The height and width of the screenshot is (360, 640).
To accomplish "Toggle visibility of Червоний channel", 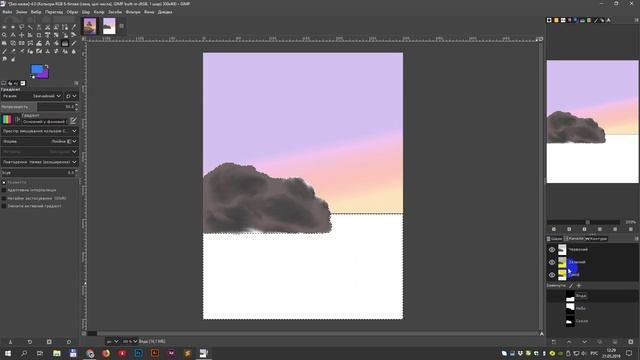I will [552, 249].
